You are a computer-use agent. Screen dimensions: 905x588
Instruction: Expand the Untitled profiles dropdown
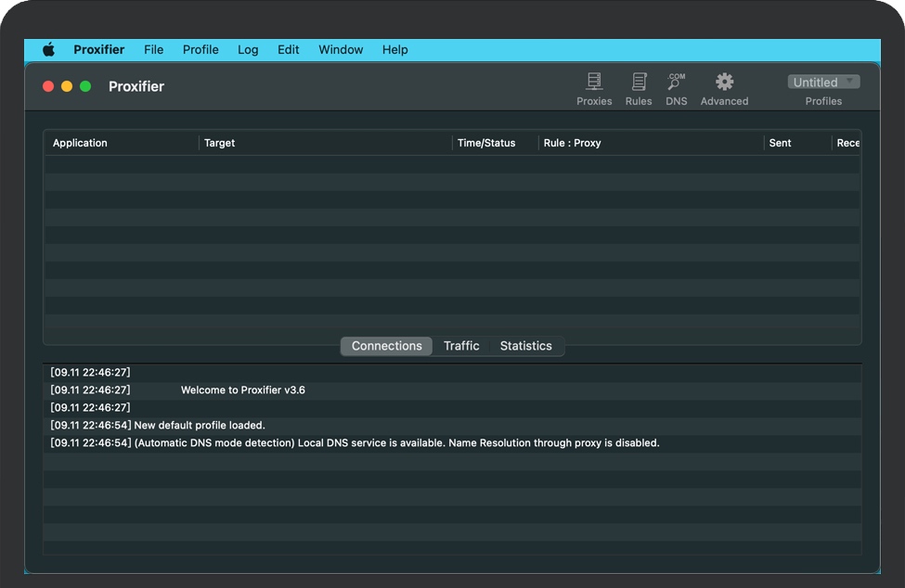coord(823,83)
